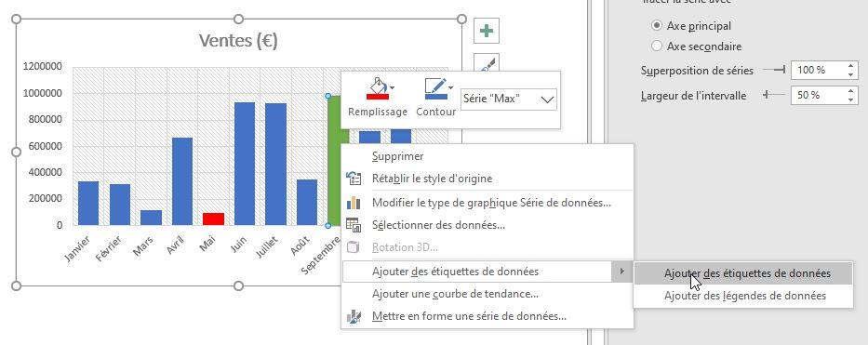Choose Modifier le type de graphique Série de données

pyautogui.click(x=487, y=203)
